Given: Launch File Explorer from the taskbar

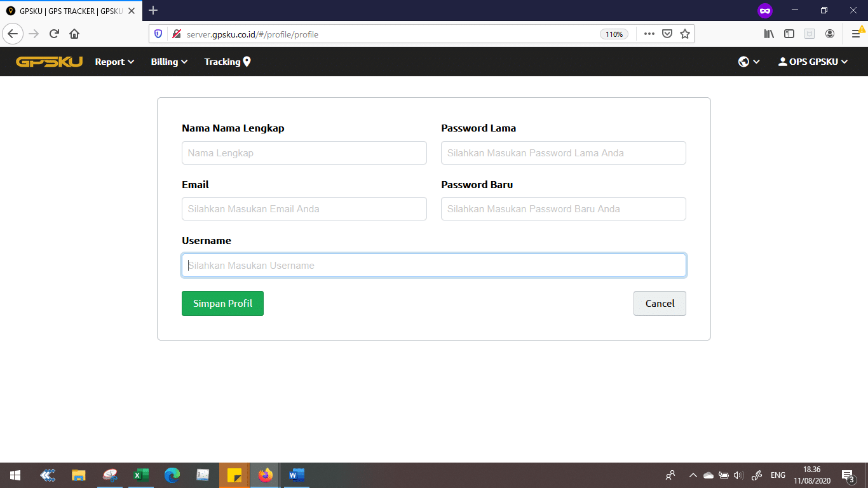Looking at the screenshot, I should pos(78,475).
